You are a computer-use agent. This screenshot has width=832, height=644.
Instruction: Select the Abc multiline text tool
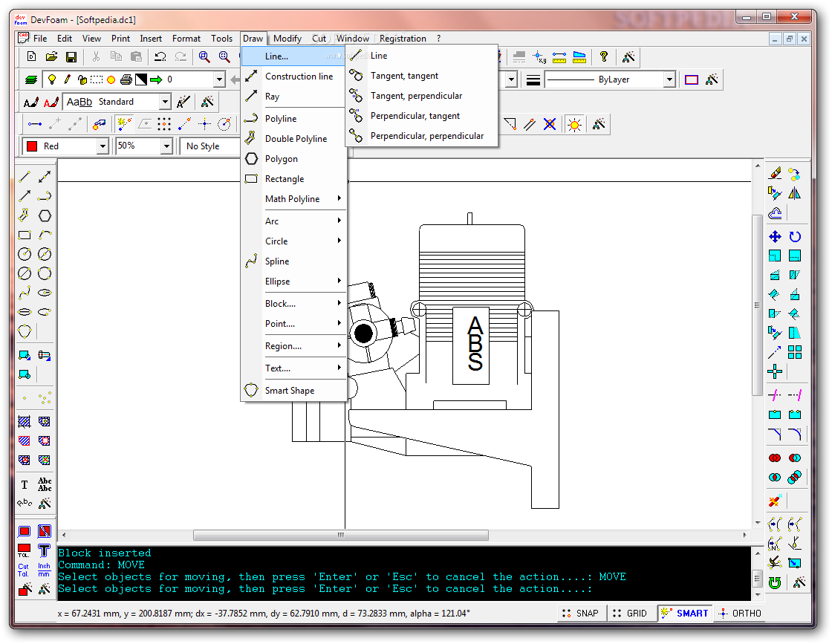click(45, 484)
